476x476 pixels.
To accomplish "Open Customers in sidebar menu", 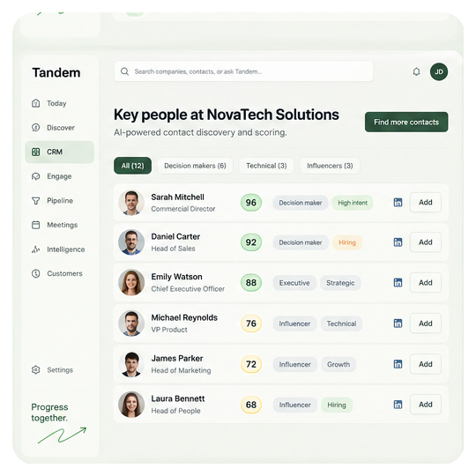I will point(64,273).
